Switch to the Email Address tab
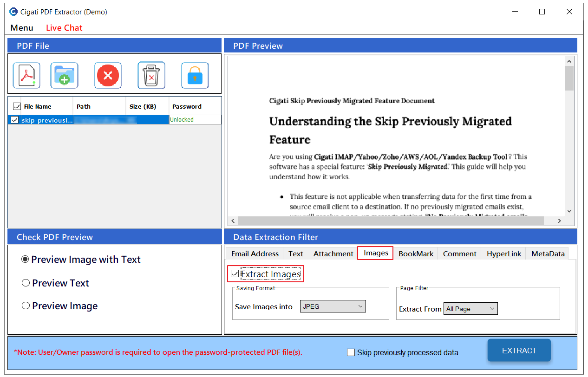Viewport: 588px width, 377px height. (x=255, y=253)
